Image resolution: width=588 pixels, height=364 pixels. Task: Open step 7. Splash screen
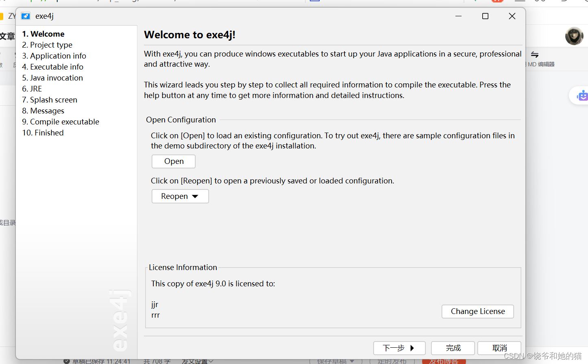50,100
